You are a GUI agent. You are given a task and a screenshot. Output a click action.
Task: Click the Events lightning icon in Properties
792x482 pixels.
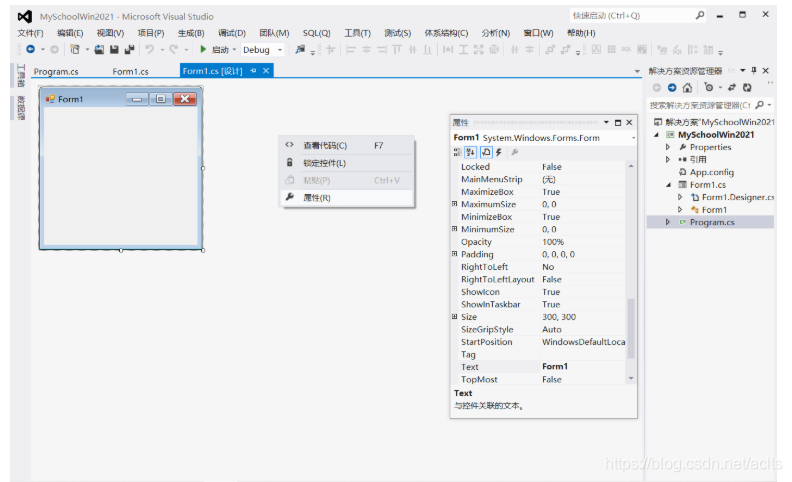(x=499, y=152)
